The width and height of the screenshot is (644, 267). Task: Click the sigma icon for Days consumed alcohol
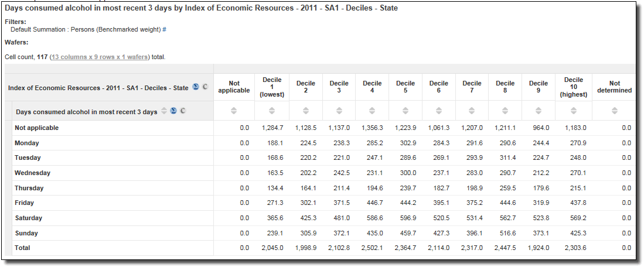(x=173, y=111)
